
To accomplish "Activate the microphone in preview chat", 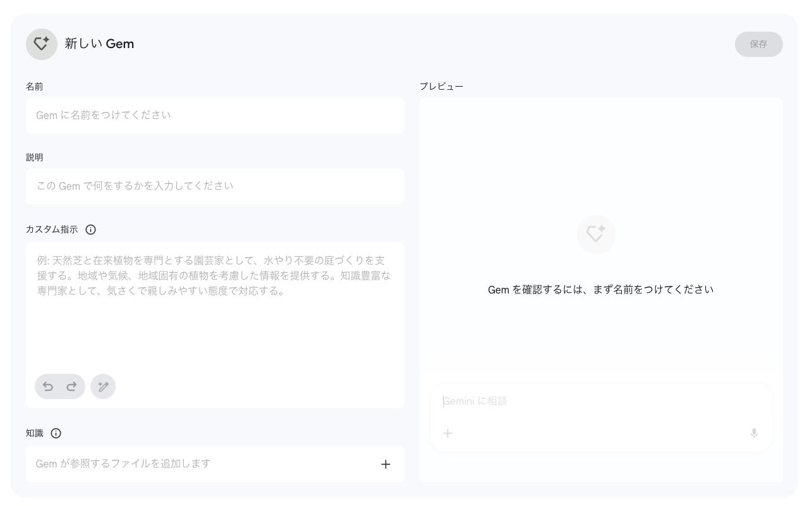I will click(754, 433).
